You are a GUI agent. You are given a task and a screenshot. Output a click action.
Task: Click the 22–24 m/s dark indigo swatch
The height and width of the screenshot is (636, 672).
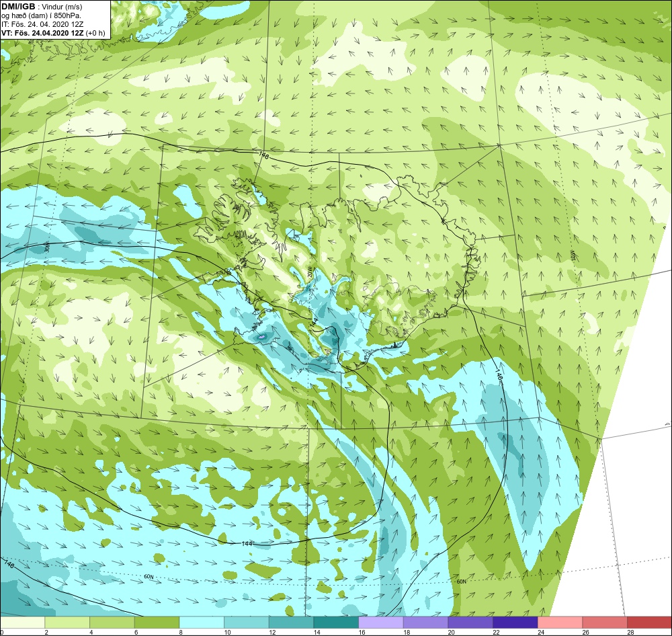(515, 623)
